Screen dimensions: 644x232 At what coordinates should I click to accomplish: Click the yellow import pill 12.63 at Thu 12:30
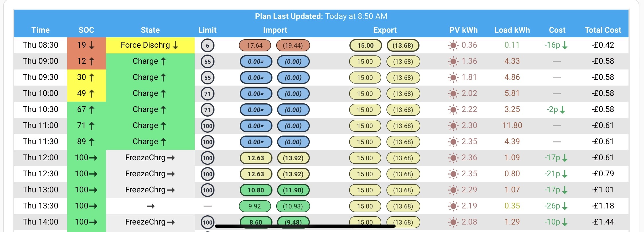point(256,174)
